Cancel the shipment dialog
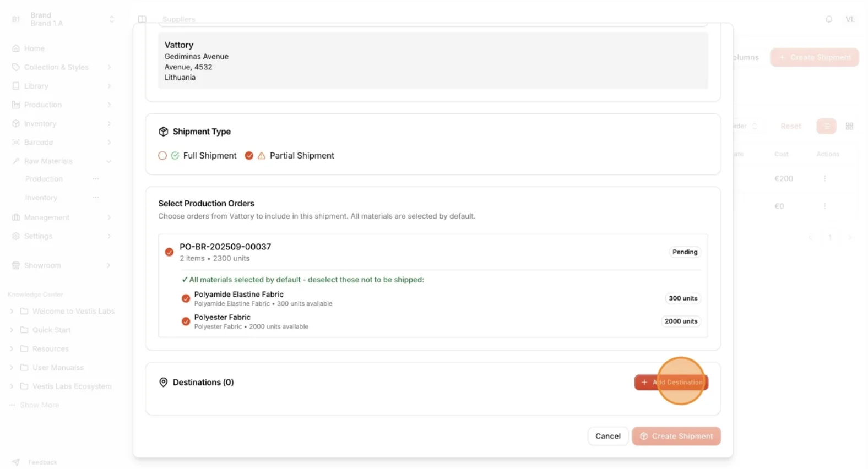Screen dimensions: 868x469 [x=607, y=436]
